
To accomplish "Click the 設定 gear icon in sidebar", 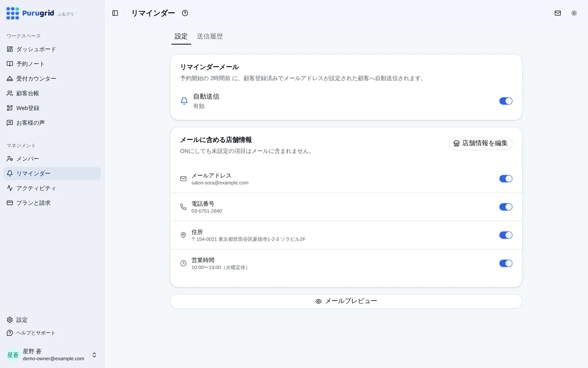I will pos(10,320).
